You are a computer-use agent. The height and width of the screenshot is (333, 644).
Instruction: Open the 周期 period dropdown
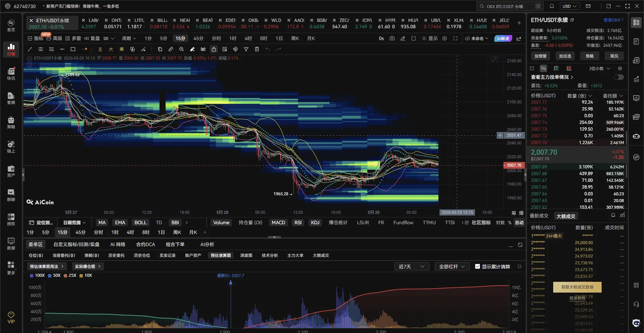(x=129, y=38)
